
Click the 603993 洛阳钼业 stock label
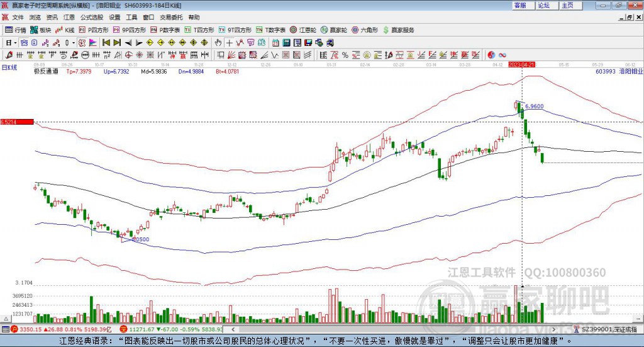619,71
